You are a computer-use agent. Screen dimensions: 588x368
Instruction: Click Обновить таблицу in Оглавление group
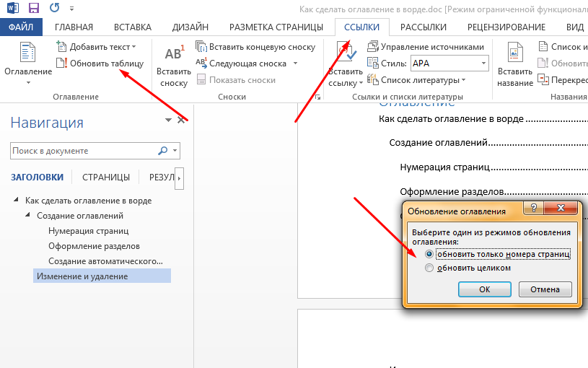(100, 63)
